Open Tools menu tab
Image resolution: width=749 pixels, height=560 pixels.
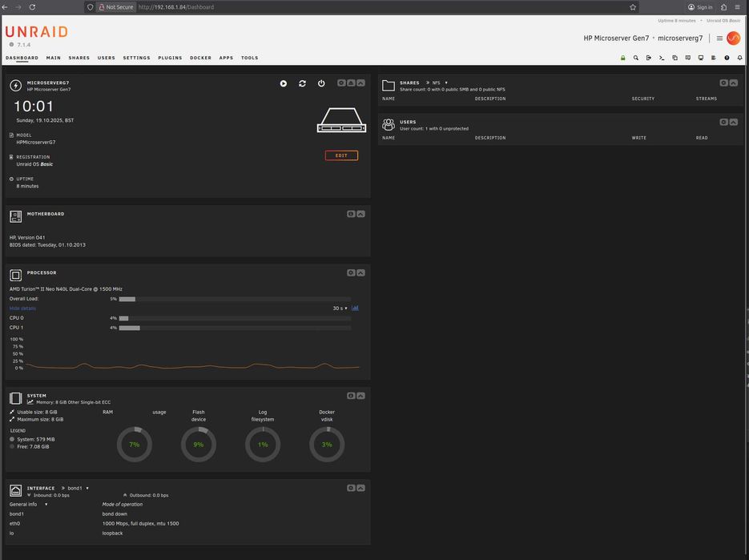point(249,58)
